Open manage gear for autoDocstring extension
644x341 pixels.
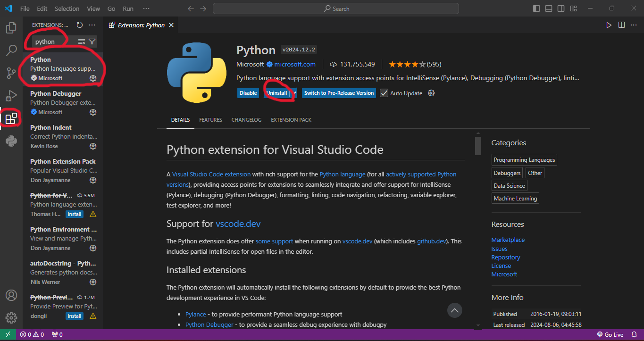point(93,282)
